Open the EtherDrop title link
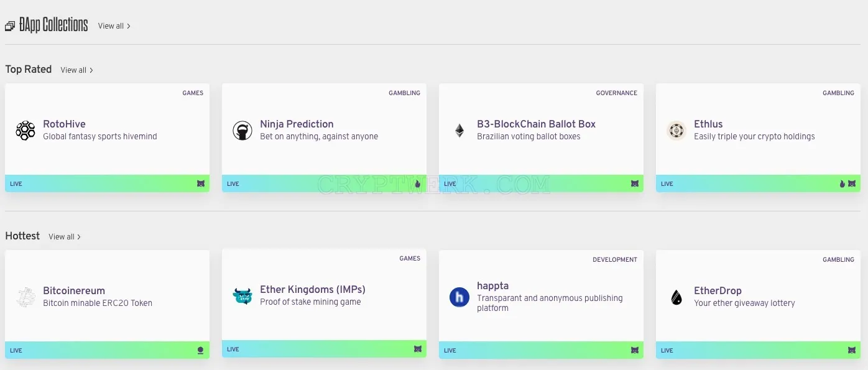 click(x=718, y=290)
